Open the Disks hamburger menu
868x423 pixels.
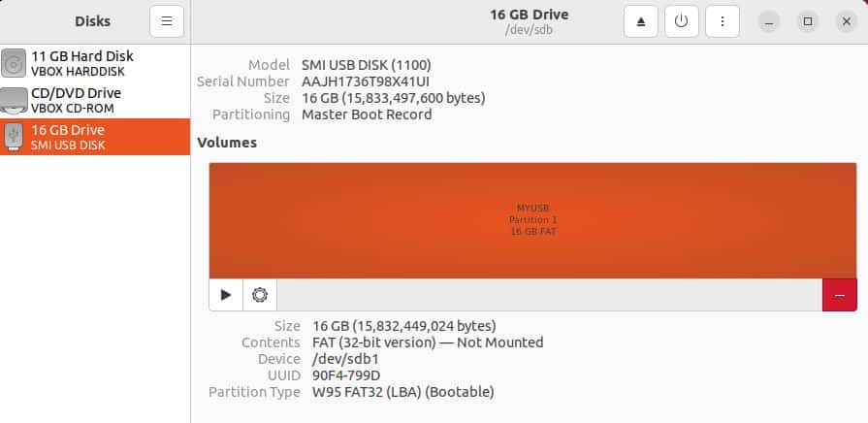pyautogui.click(x=167, y=21)
